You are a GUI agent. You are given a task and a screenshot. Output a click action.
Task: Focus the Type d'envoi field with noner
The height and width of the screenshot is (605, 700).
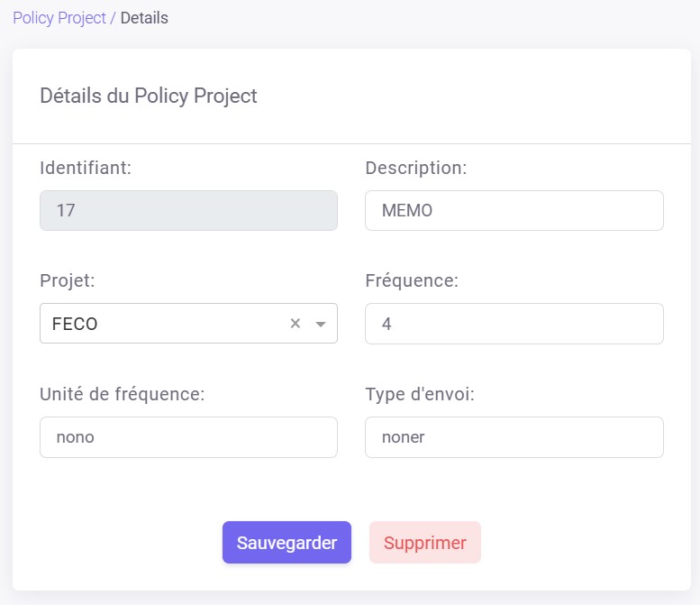click(x=514, y=437)
